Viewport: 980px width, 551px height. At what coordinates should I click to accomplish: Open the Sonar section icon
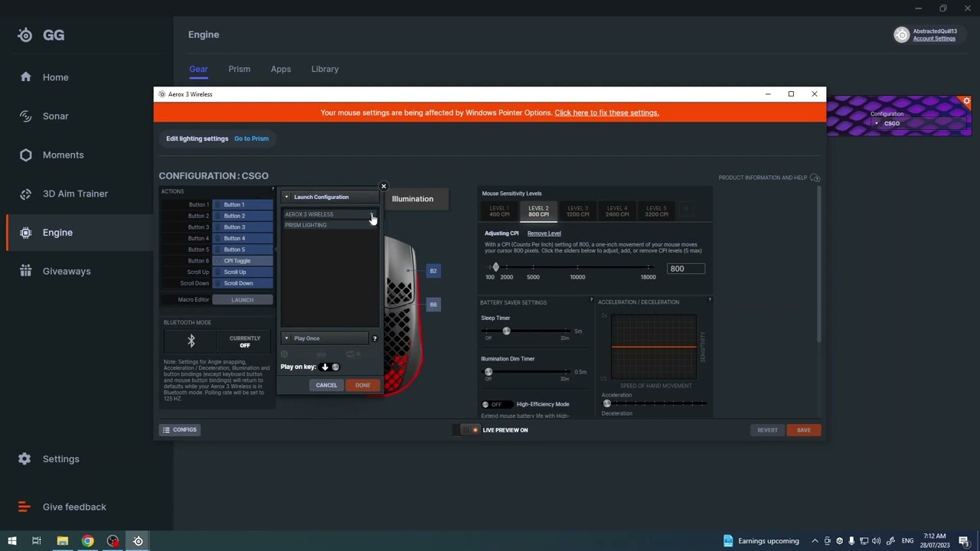pos(25,116)
